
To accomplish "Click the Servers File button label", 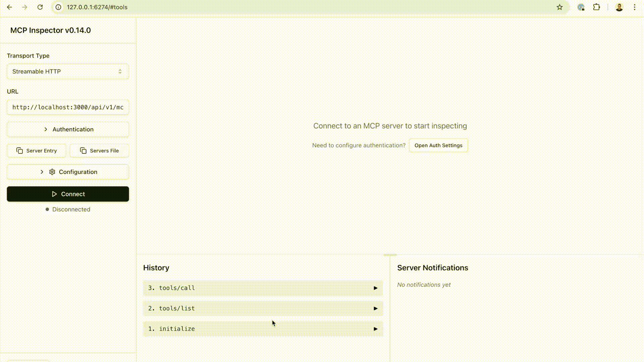I will (104, 151).
